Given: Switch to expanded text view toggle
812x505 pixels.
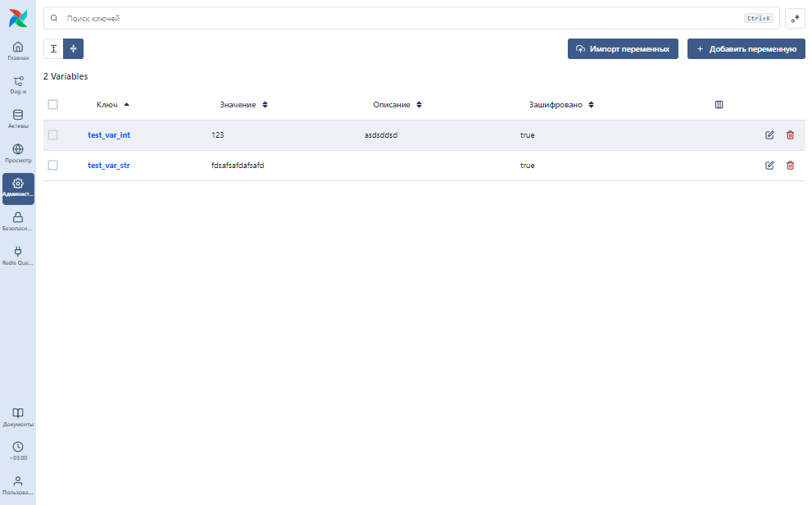Looking at the screenshot, I should (x=53, y=48).
